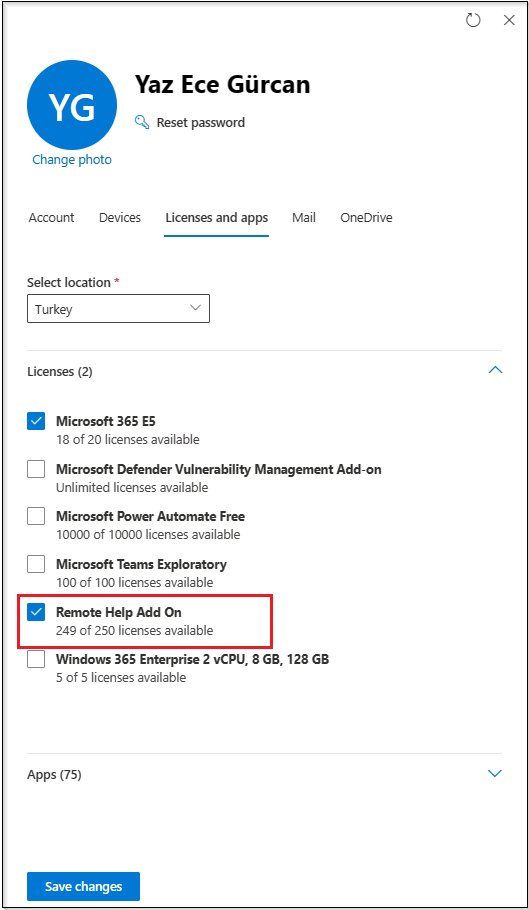
Task: Check Microsoft Defender Vulnerability Management Add-on
Action: 36,469
